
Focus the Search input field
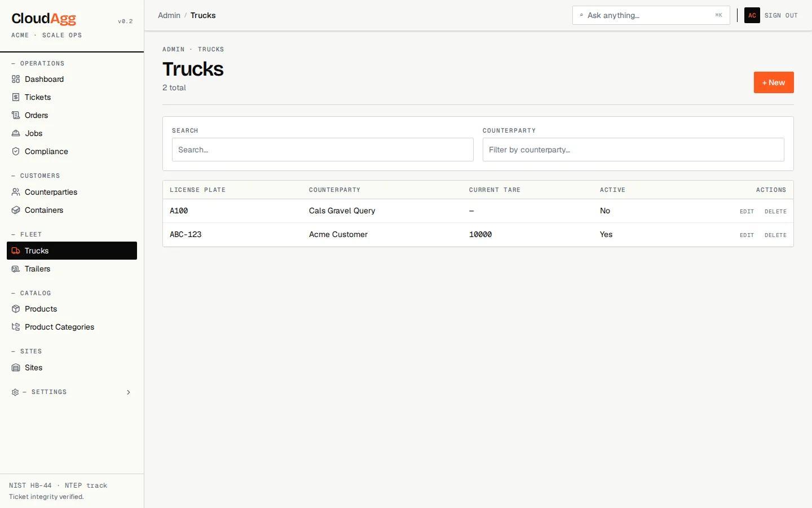(x=323, y=150)
